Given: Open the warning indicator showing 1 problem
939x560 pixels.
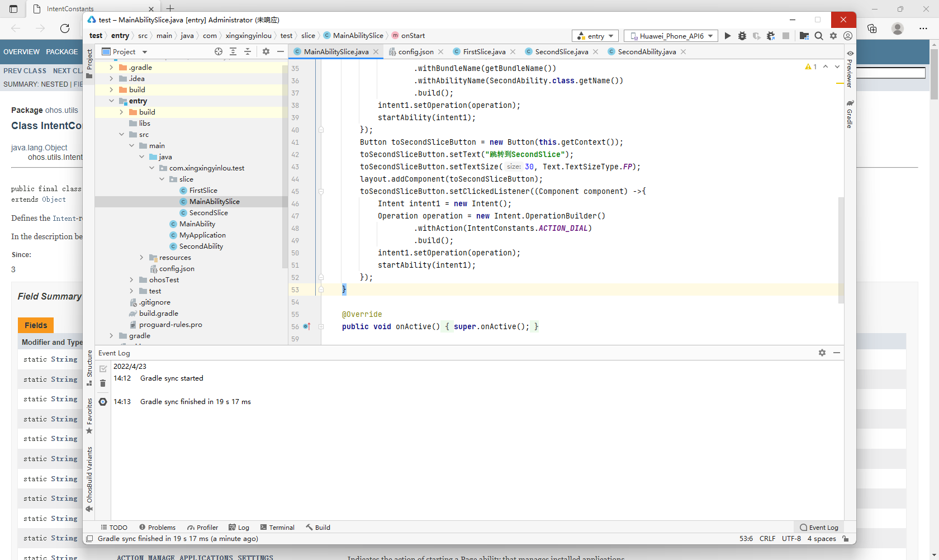Looking at the screenshot, I should point(811,67).
